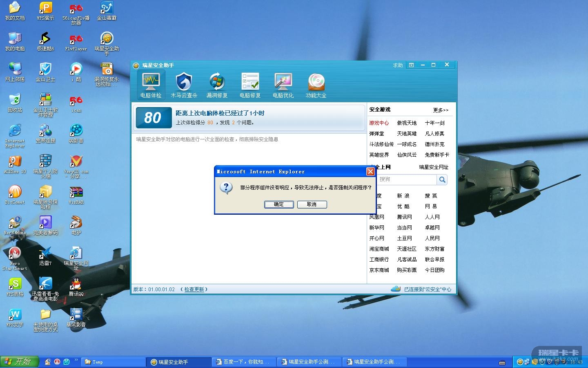Click the QQ影音 desktop icon
Image resolution: width=588 pixels, height=368 pixels.
point(76,134)
